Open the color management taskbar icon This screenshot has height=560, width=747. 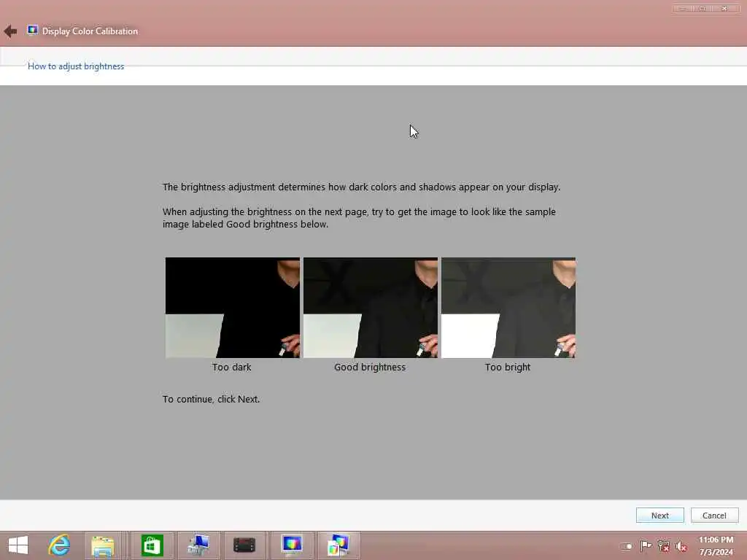(338, 545)
